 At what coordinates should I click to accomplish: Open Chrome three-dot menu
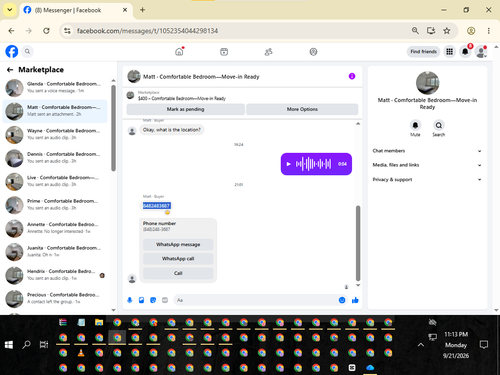tap(489, 31)
